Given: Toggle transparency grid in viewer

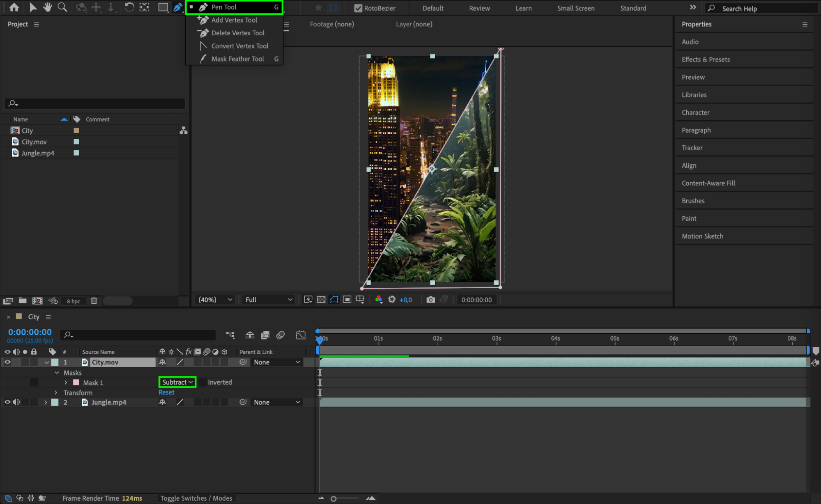Looking at the screenshot, I should [321, 300].
